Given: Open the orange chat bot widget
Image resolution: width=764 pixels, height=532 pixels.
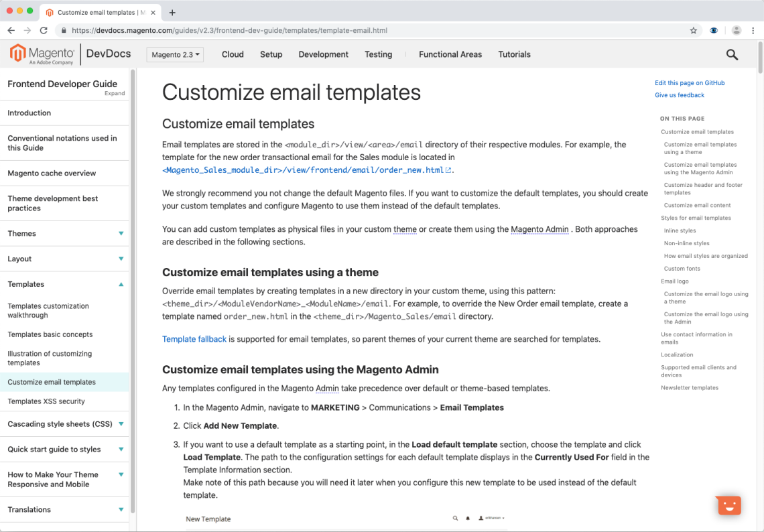Looking at the screenshot, I should [x=729, y=505].
